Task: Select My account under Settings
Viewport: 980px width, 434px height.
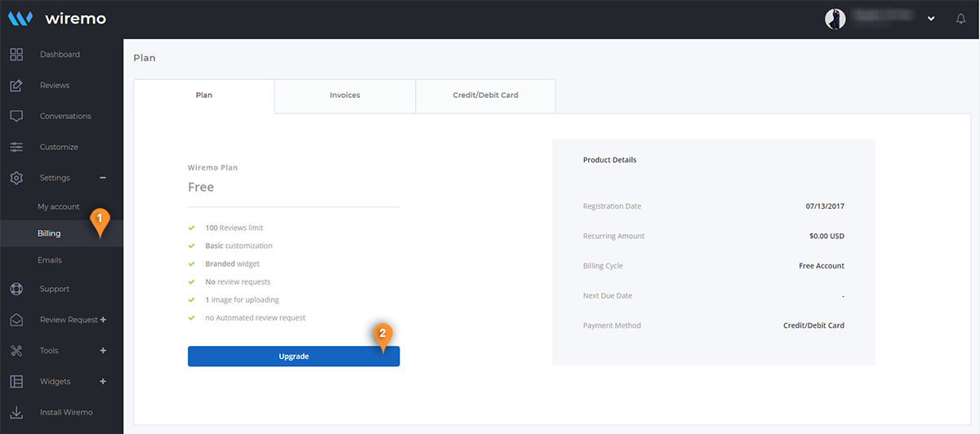Action: point(59,207)
